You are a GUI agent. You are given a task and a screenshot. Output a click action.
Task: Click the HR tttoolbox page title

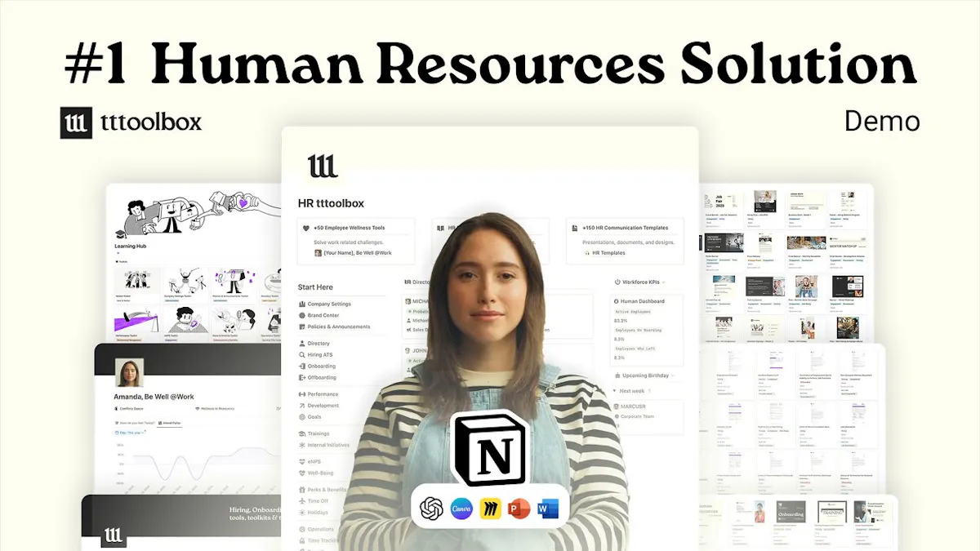point(331,203)
